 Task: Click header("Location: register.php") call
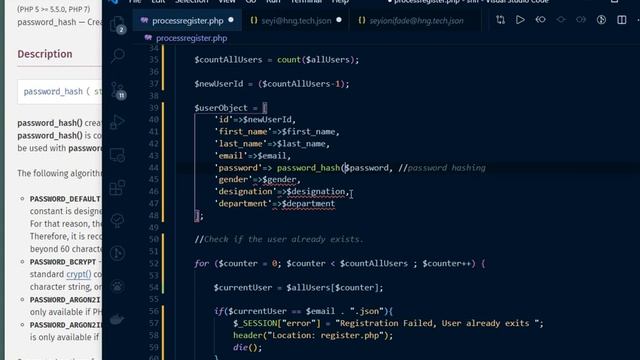tap(313, 336)
